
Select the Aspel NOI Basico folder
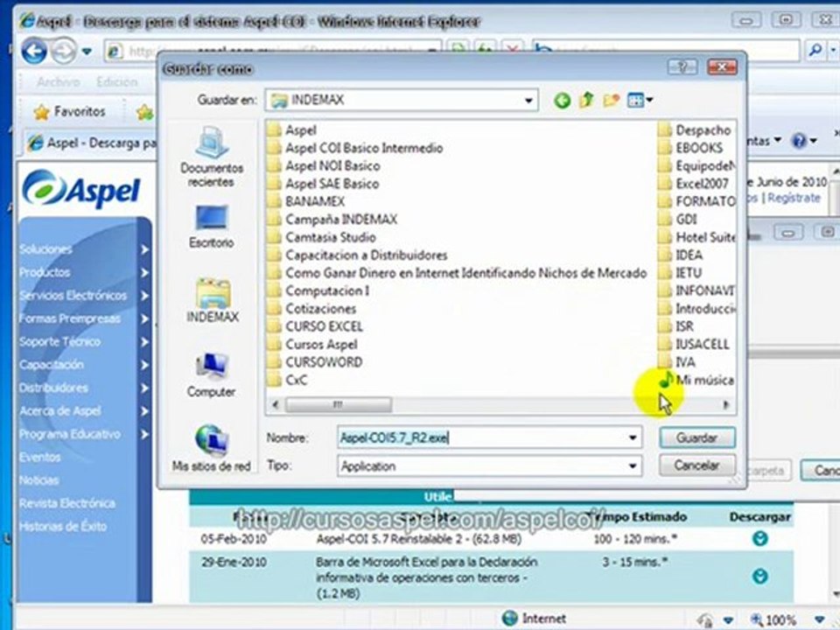point(325,166)
